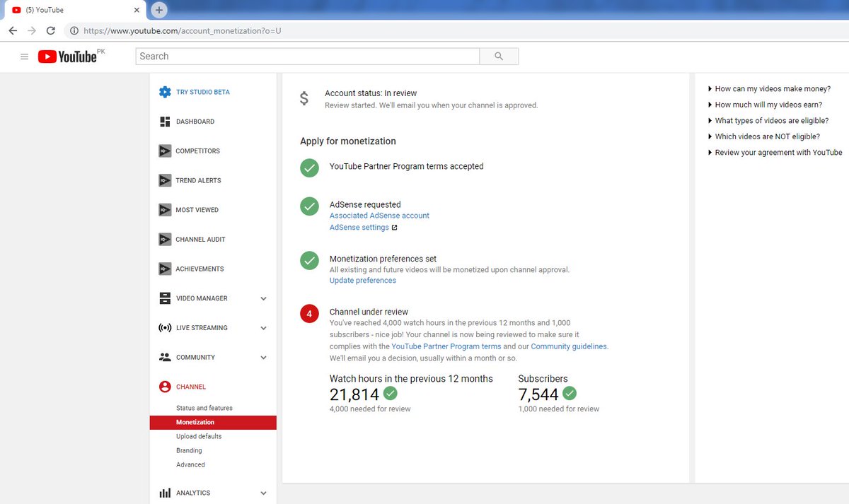Image resolution: width=849 pixels, height=504 pixels.
Task: Click into the YouTube search field
Action: (x=308, y=57)
